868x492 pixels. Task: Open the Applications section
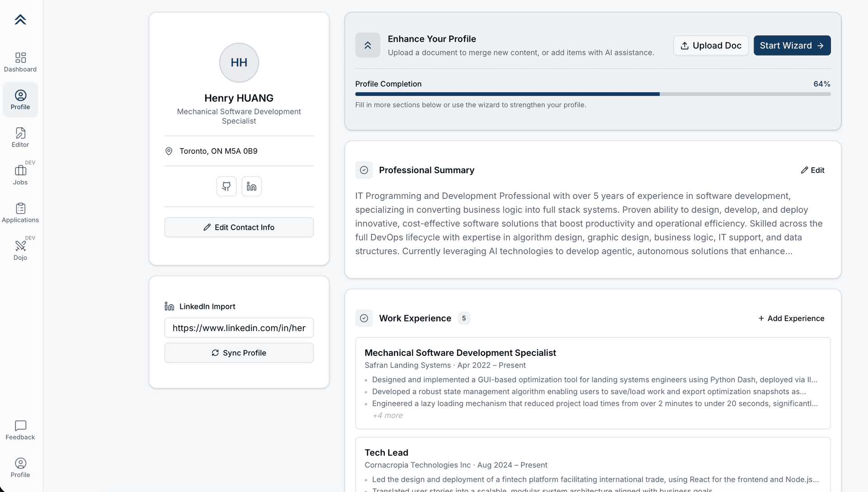[x=20, y=213]
